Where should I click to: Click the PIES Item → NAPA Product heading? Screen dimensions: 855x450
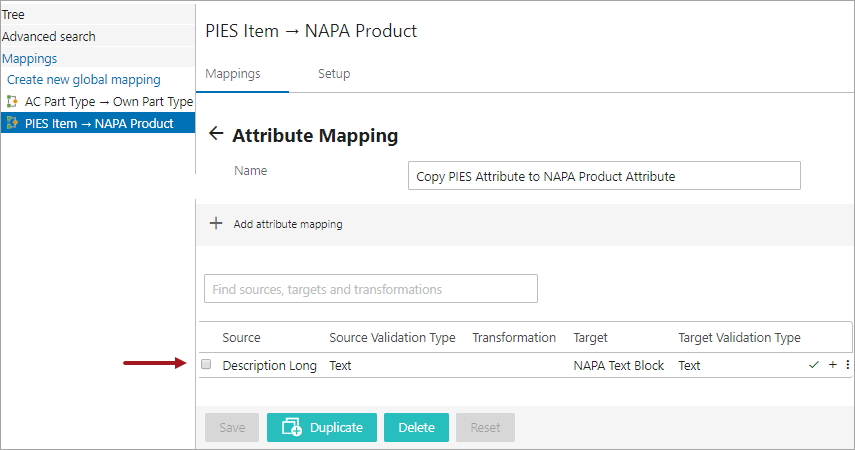[x=311, y=31]
